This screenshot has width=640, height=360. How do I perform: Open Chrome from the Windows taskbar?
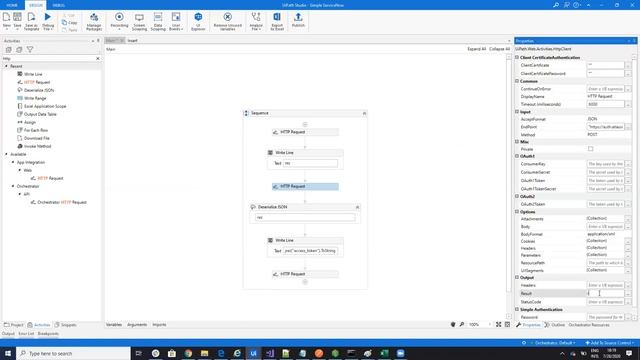pyautogui.click(x=188, y=353)
